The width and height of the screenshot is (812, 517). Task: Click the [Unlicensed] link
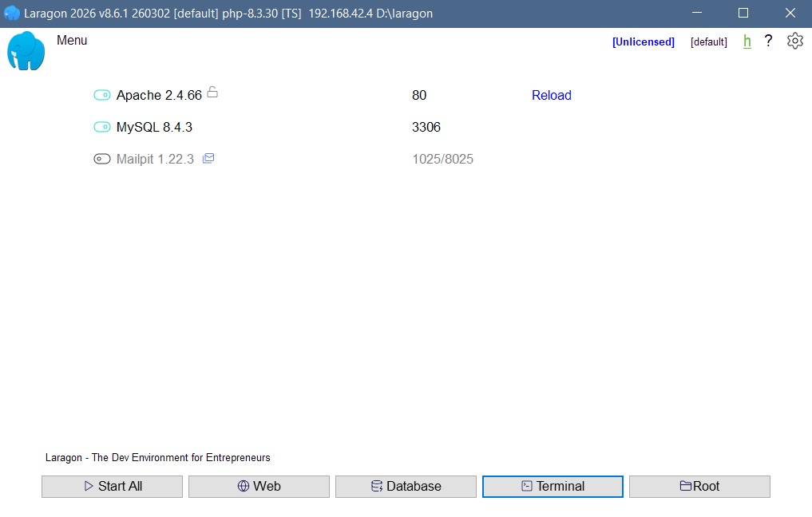click(644, 42)
